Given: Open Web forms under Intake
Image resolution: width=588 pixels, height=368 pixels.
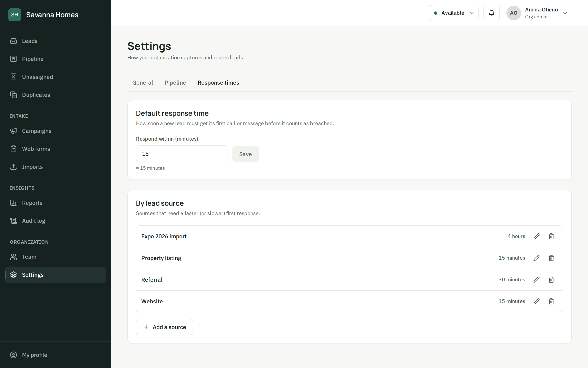Looking at the screenshot, I should [x=55, y=149].
